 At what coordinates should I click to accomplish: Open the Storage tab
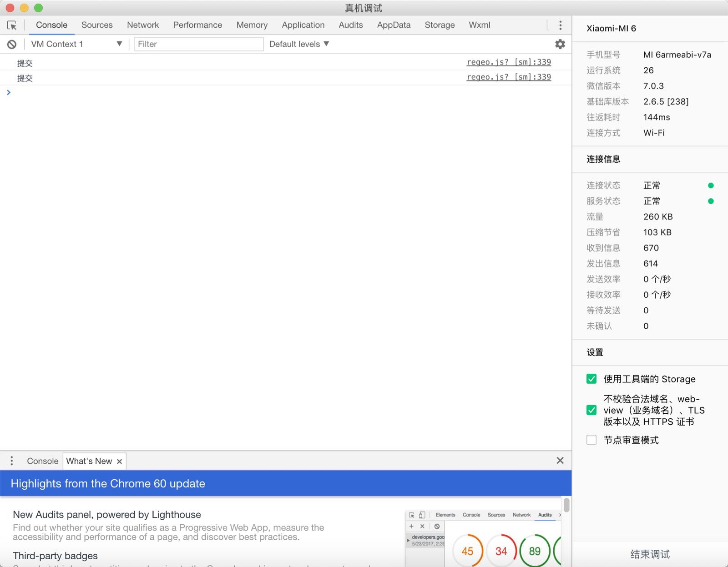(440, 25)
